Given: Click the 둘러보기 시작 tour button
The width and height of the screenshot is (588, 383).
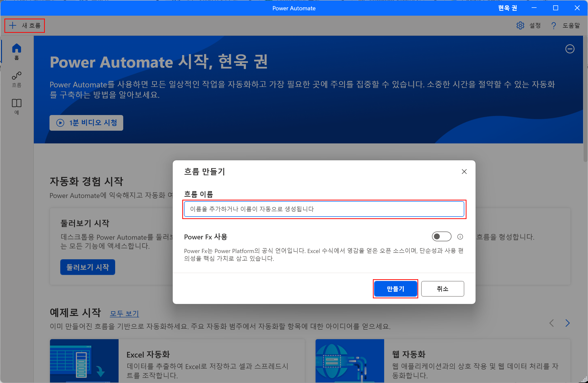Looking at the screenshot, I should click(x=87, y=267).
